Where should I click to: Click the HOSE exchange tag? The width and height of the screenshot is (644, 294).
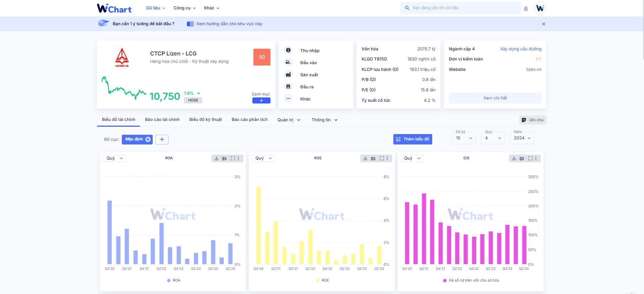coord(193,100)
